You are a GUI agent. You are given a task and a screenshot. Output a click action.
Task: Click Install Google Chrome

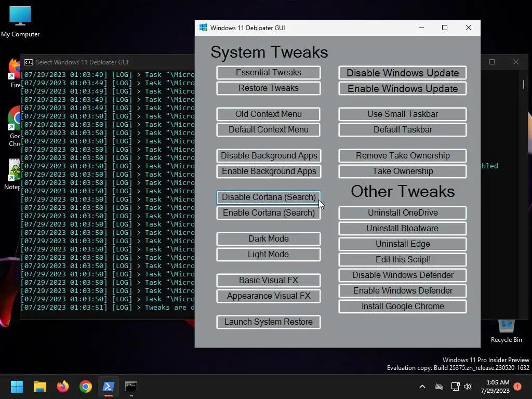pyautogui.click(x=403, y=307)
